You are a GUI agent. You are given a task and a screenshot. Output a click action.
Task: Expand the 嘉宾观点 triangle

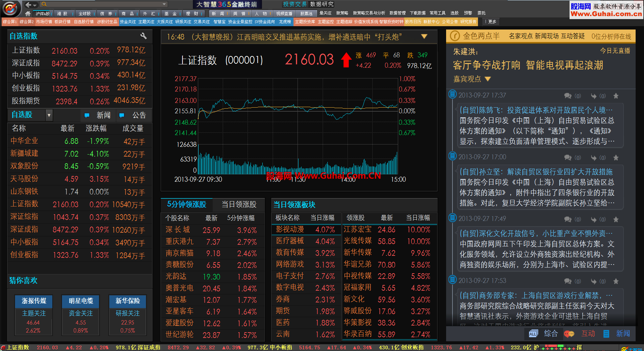coord(488,79)
